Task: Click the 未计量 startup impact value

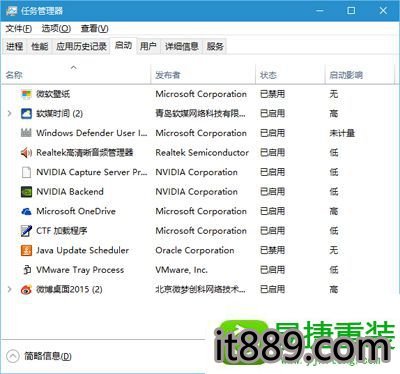Action: [x=342, y=133]
